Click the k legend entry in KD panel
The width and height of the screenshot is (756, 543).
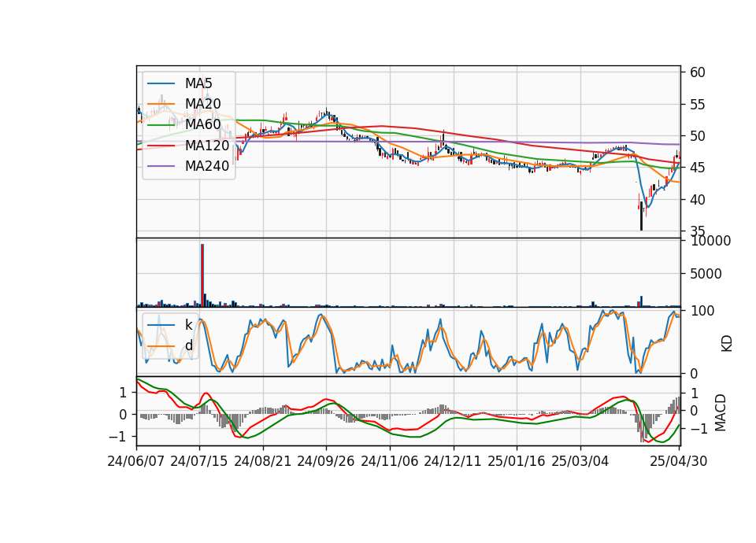[188, 325]
